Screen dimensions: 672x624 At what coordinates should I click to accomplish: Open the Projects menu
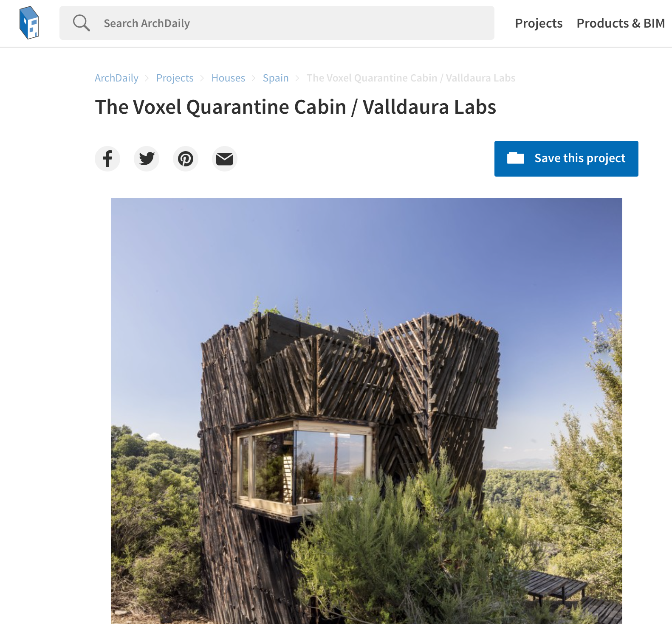coord(539,23)
